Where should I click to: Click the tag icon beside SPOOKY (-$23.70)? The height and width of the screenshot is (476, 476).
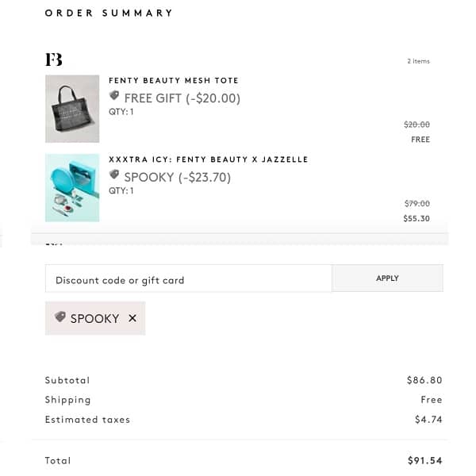pyautogui.click(x=114, y=175)
